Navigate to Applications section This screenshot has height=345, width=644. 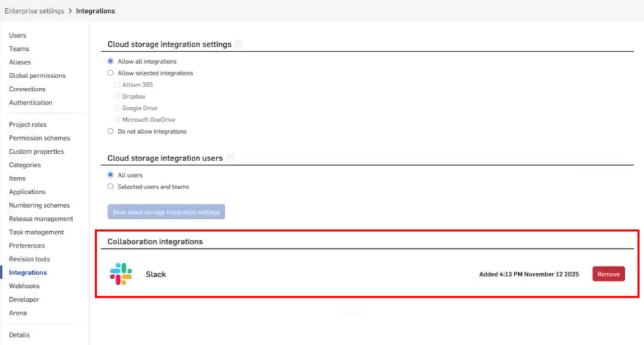27,191
